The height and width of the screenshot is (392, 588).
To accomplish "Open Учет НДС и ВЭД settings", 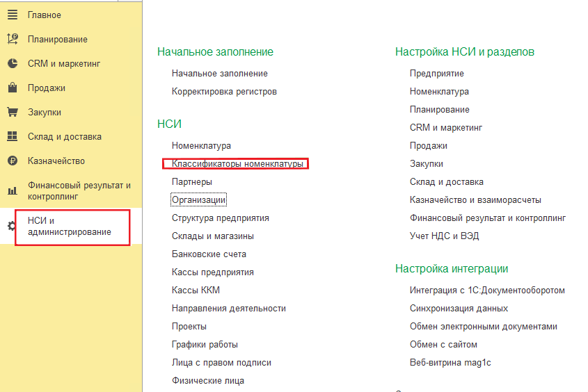I will (x=444, y=236).
